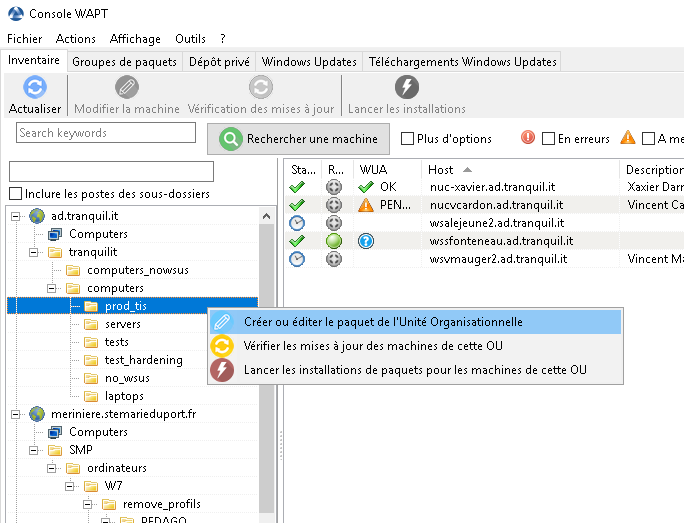Collapse the ordinateurs folder node
Screen dimensions: 684x523
(x=51, y=468)
